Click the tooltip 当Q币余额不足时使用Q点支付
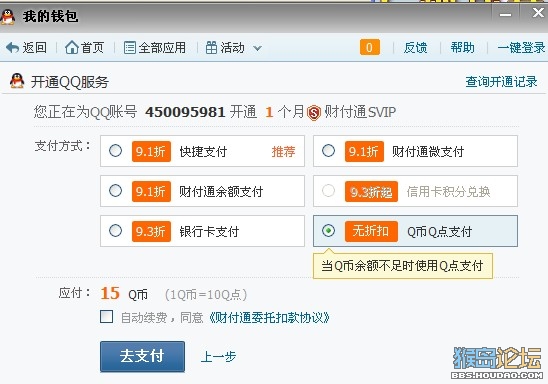Viewport: 548px width, 384px height. pos(403,266)
